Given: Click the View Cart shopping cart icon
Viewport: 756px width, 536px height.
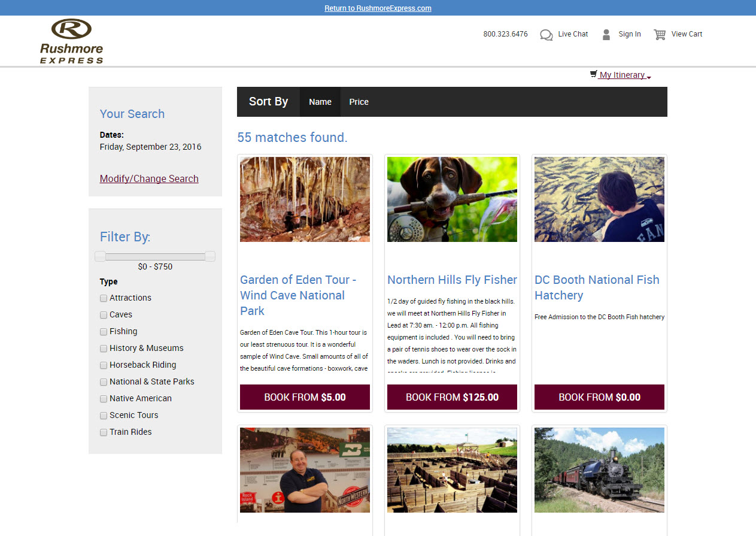Looking at the screenshot, I should [660, 35].
